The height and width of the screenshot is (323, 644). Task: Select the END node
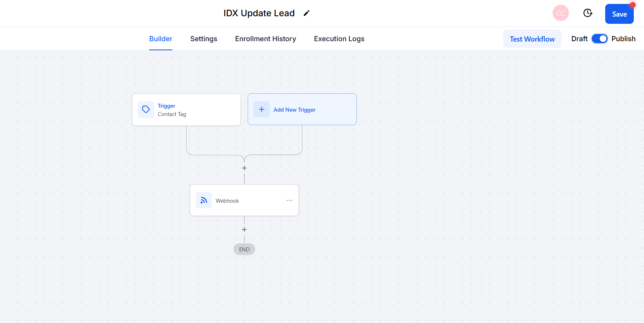pyautogui.click(x=244, y=249)
